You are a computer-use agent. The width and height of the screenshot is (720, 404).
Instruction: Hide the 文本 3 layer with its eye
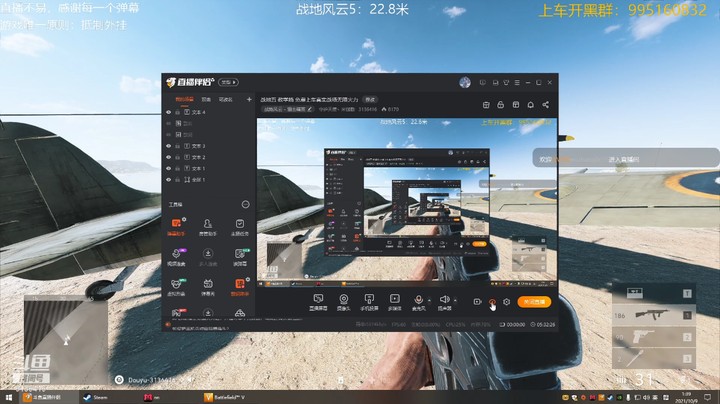tap(169, 146)
